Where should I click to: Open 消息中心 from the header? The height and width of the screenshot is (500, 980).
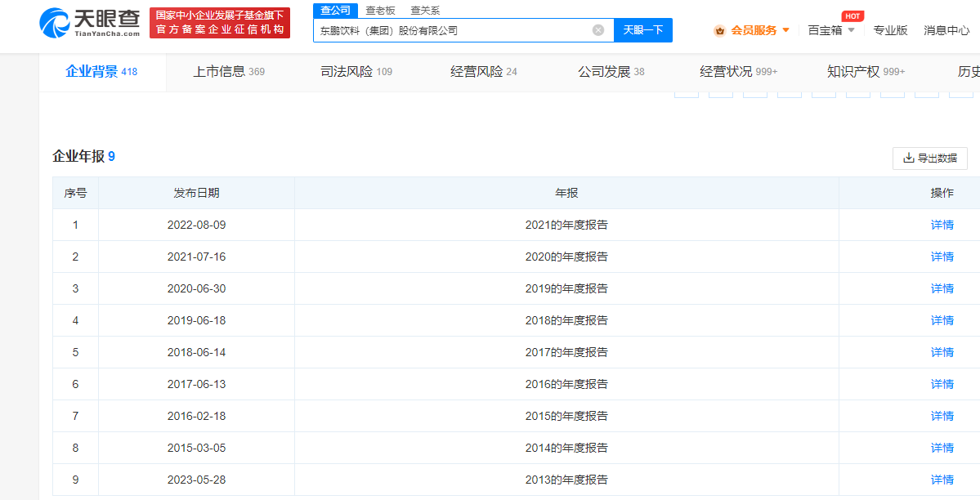(x=946, y=30)
